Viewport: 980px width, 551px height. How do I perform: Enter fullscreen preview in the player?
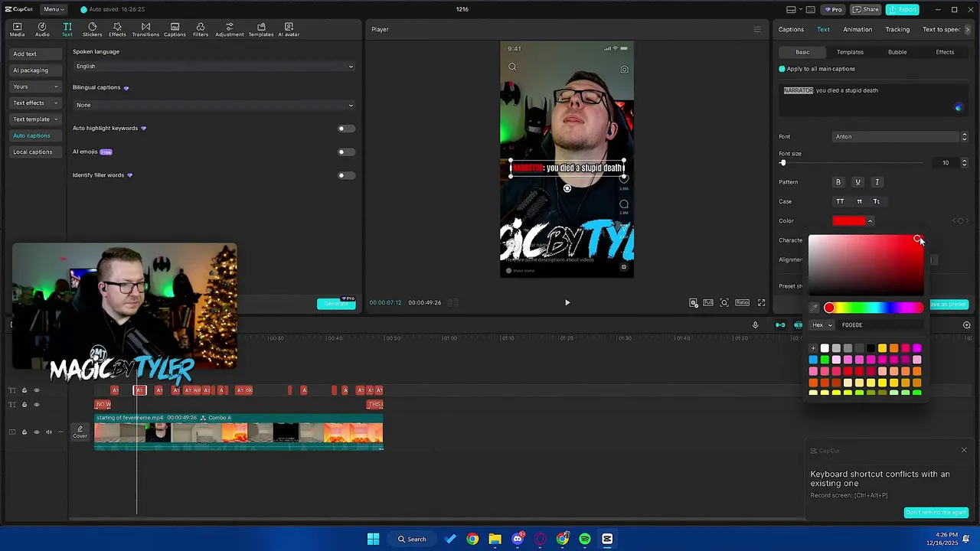(x=761, y=302)
